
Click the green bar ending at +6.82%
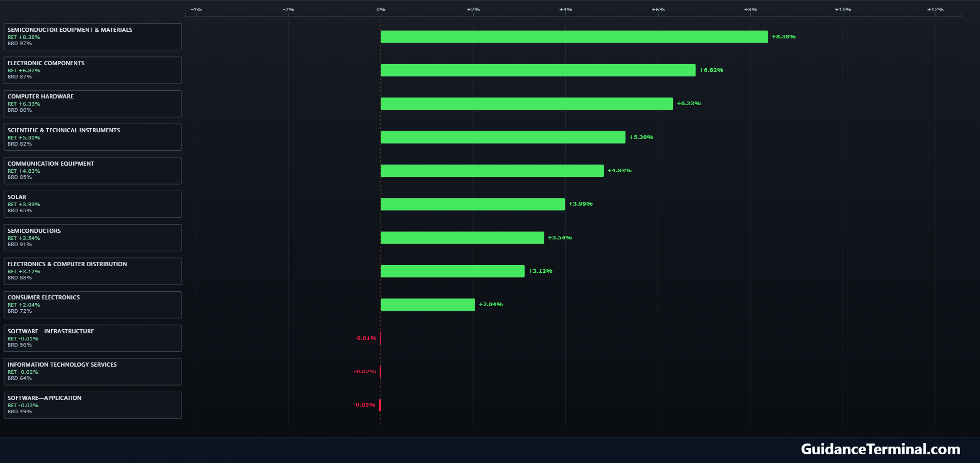coord(538,70)
